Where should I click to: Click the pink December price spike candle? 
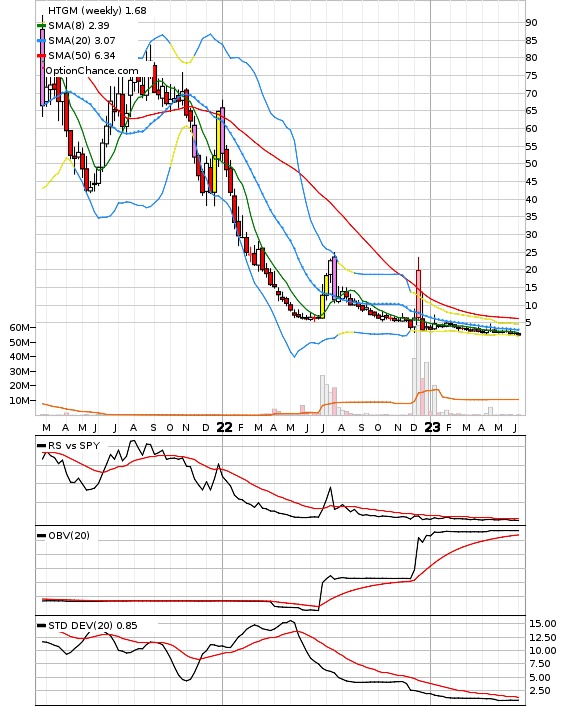(418, 293)
